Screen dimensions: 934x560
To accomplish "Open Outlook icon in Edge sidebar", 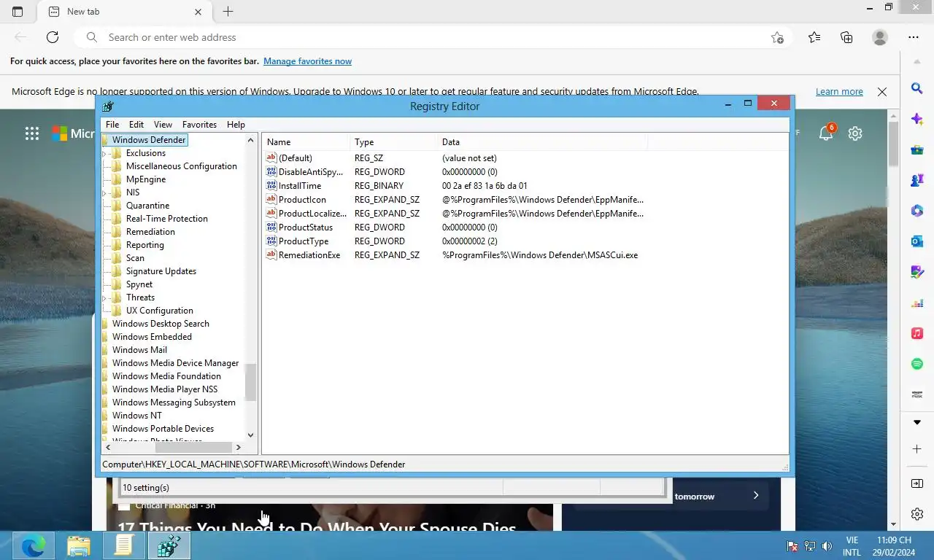I will tap(917, 241).
